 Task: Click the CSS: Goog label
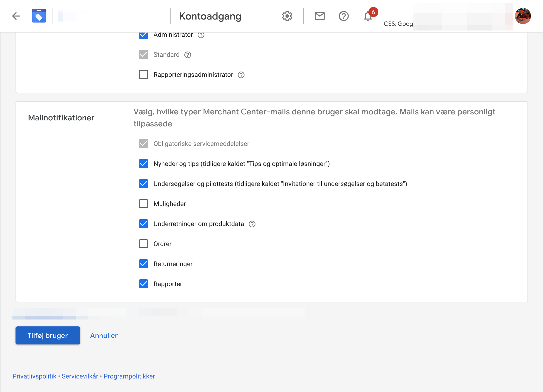[398, 24]
